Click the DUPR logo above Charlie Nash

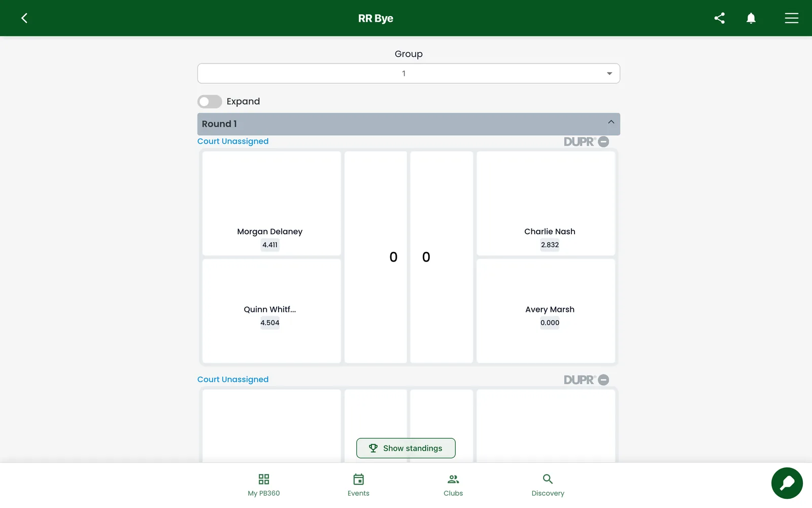[x=580, y=142]
